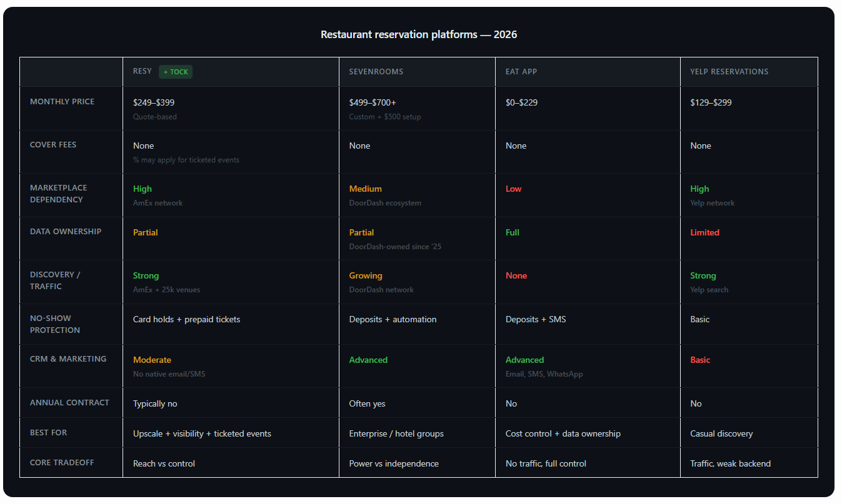Click 'Yelp network' under Yelp marketplace dependency
842x504 pixels.
tap(713, 203)
